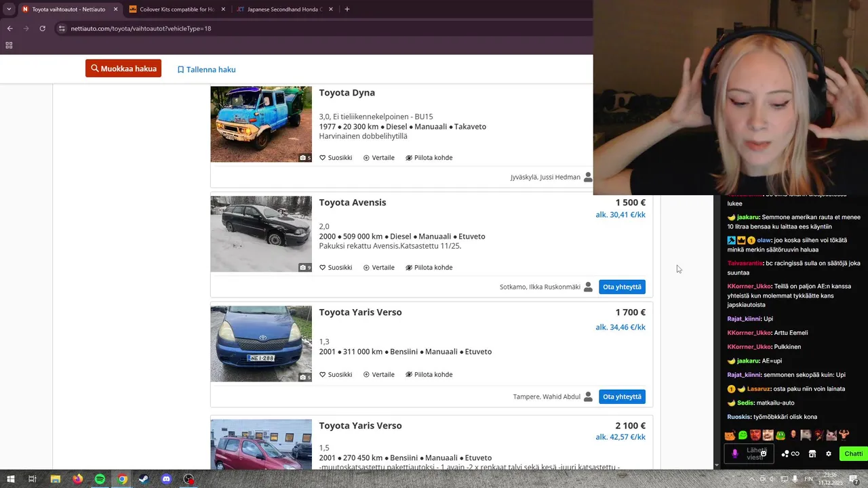The height and width of the screenshot is (488, 868).
Task: Close the Japanese Secondhand Honda tab
Action: pyautogui.click(x=332, y=9)
